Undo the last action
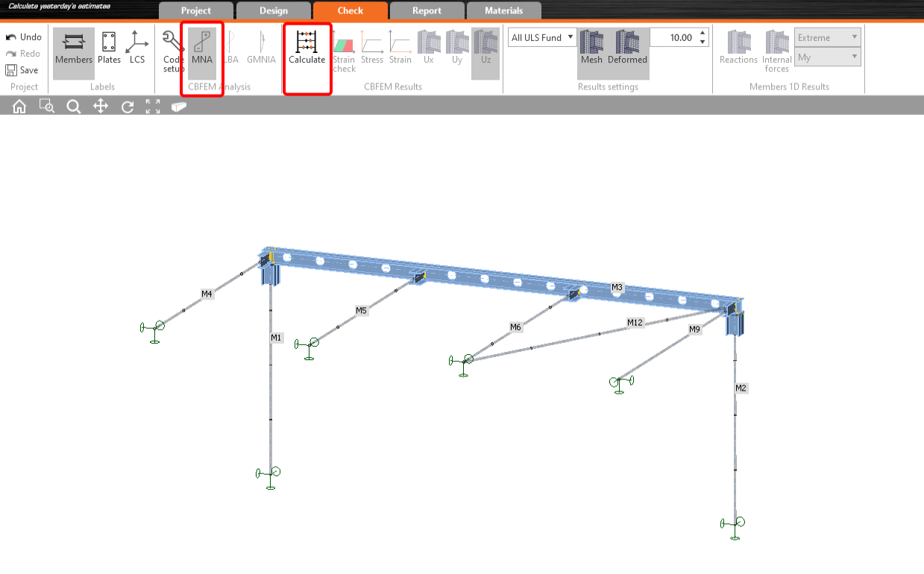 tap(24, 37)
